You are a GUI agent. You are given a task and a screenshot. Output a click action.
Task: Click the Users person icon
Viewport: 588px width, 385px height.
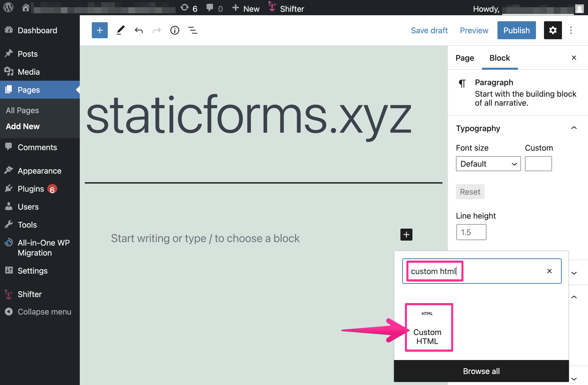[x=9, y=206]
